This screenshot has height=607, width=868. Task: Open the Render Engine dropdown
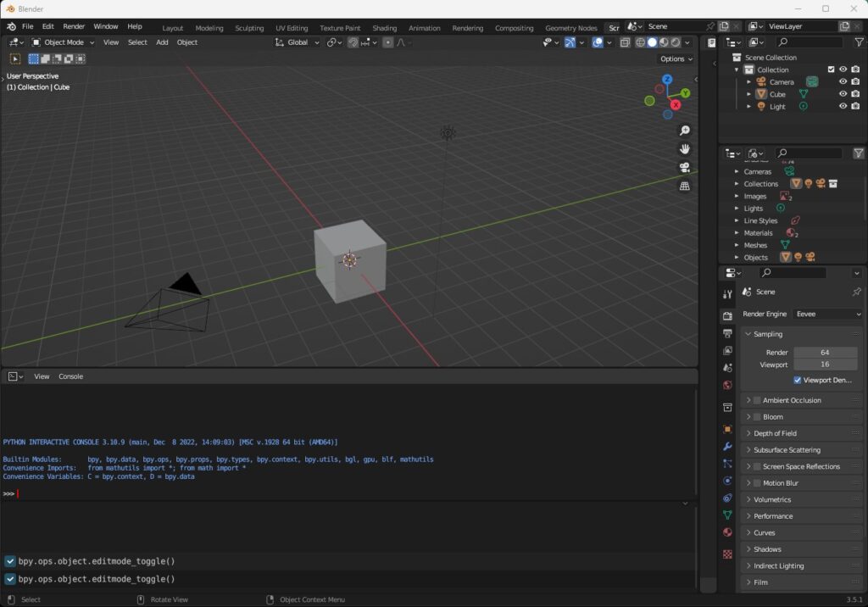click(827, 314)
